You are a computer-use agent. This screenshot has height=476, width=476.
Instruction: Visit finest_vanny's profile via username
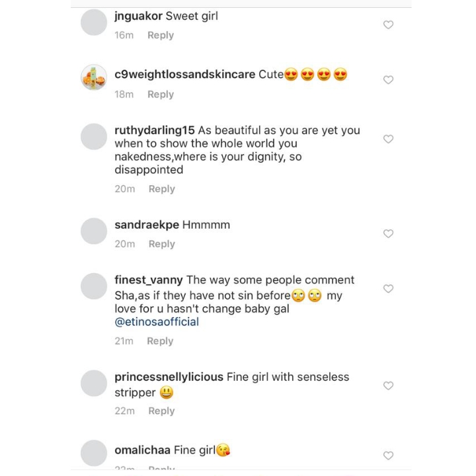point(149,280)
